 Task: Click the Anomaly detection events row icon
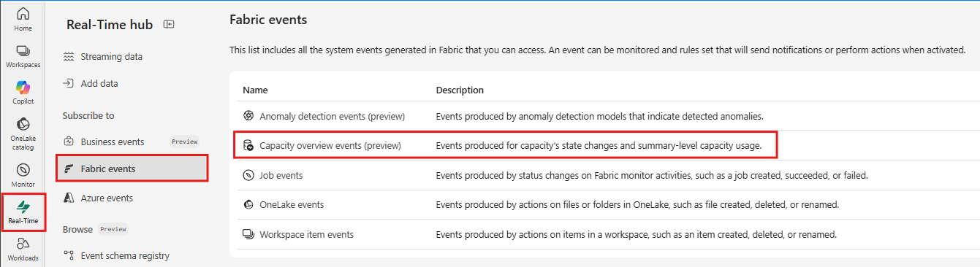(248, 116)
